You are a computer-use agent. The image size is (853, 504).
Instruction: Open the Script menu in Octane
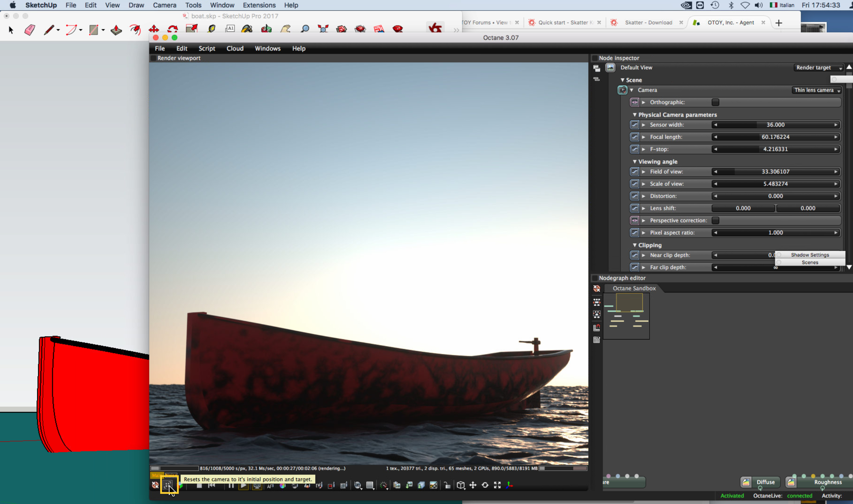pos(206,48)
